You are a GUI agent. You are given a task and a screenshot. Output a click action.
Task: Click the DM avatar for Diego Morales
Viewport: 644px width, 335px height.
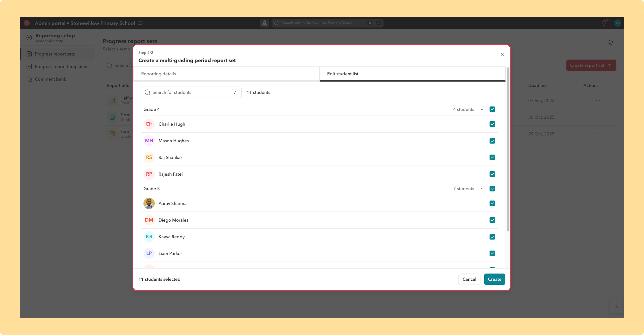[x=149, y=220]
